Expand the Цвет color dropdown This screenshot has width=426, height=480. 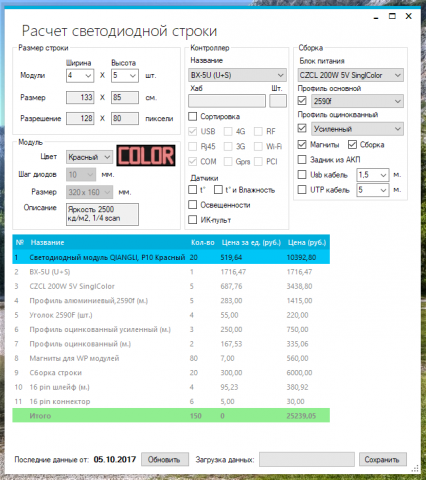89,157
